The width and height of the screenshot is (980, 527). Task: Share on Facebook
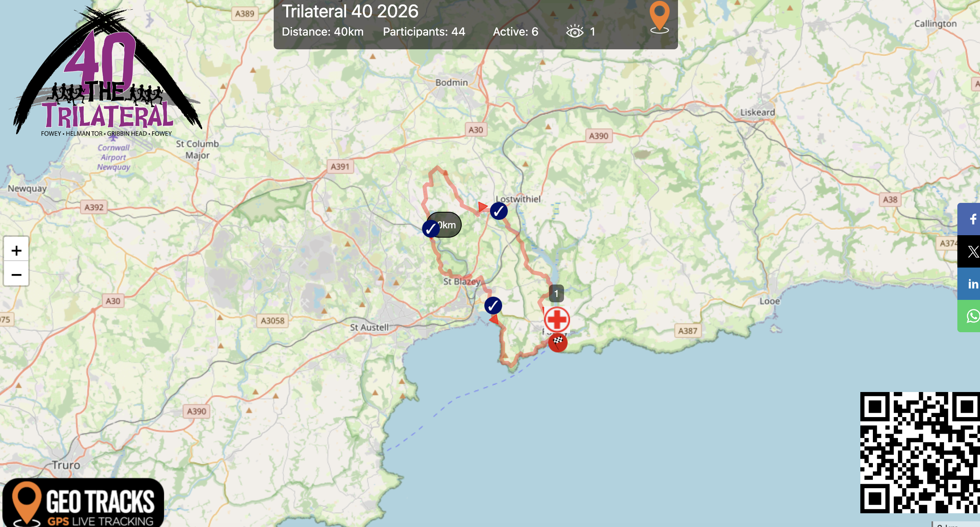point(972,219)
